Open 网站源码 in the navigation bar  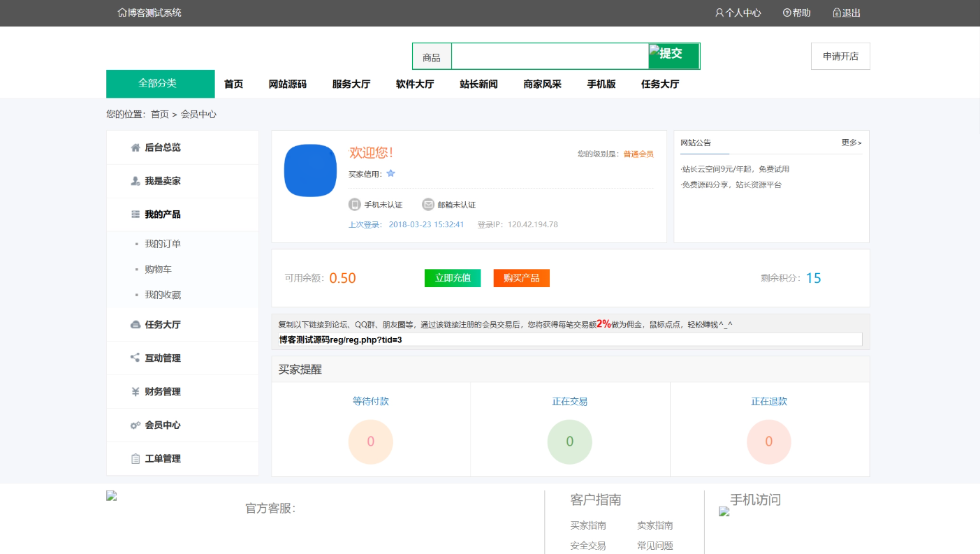tap(287, 84)
